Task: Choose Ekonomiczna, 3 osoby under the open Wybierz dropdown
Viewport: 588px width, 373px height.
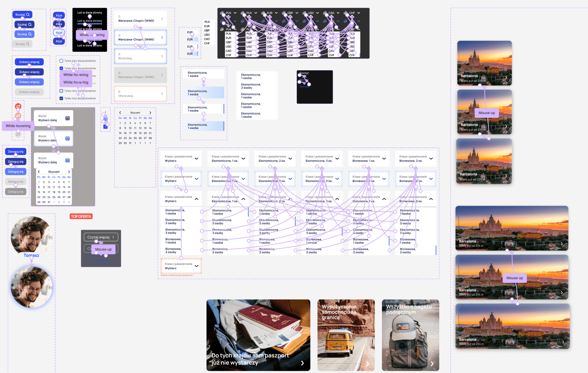Action: tap(181, 231)
